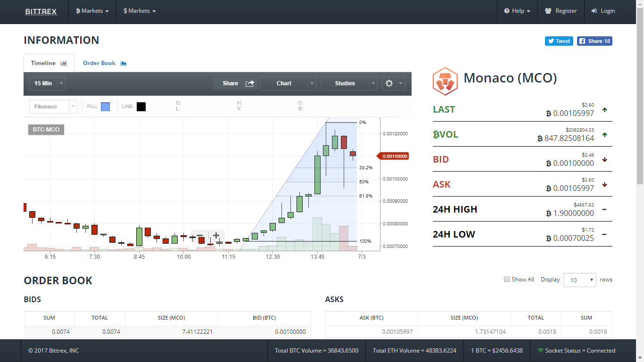
Task: Open the Login page
Action: click(603, 11)
